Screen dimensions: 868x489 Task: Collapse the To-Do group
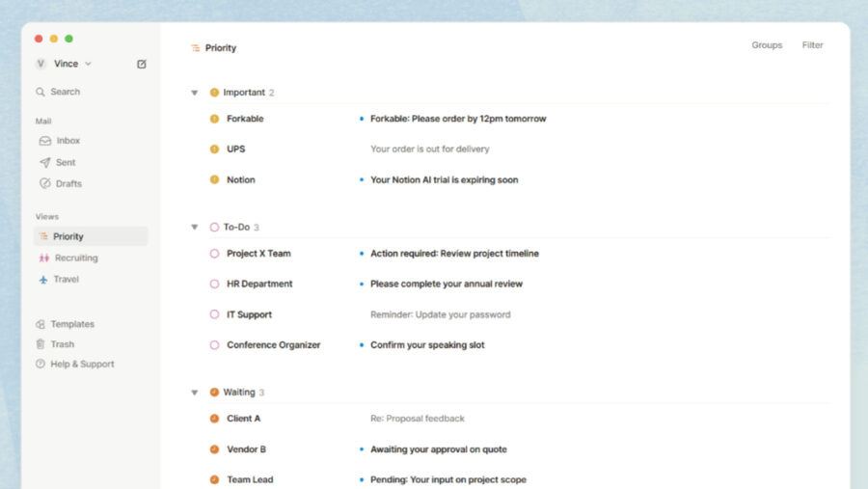point(194,227)
